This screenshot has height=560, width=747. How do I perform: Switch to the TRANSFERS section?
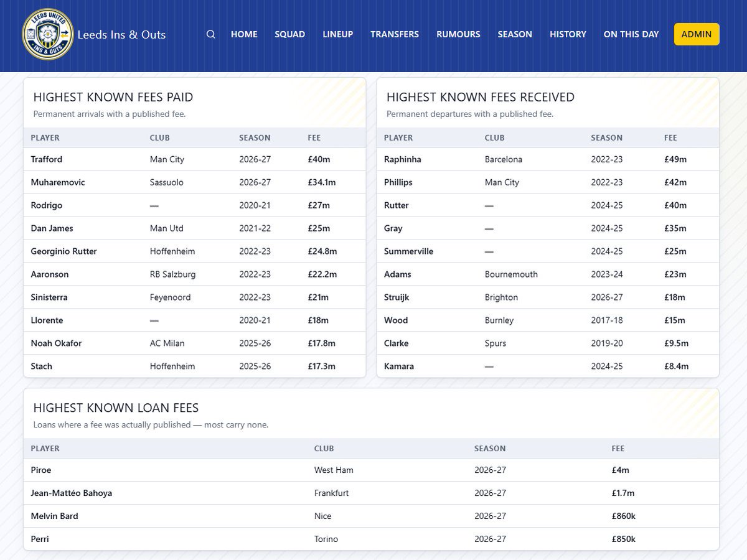click(395, 34)
